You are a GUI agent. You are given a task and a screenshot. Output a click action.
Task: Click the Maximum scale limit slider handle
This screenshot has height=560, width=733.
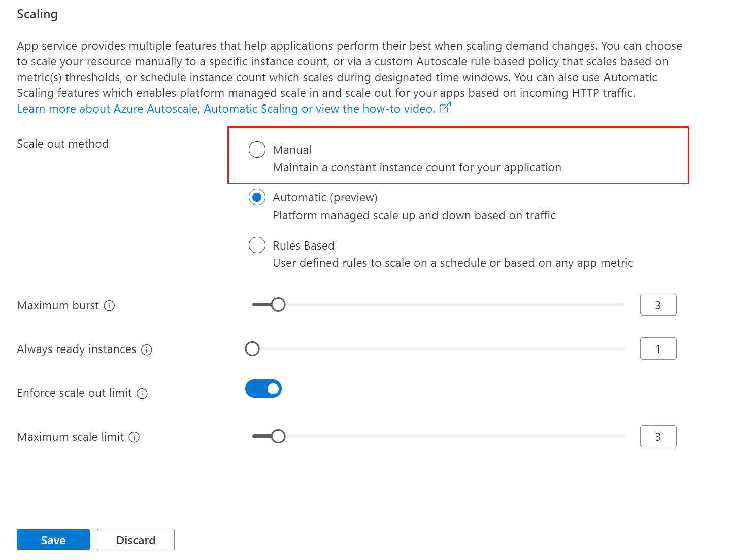(278, 436)
